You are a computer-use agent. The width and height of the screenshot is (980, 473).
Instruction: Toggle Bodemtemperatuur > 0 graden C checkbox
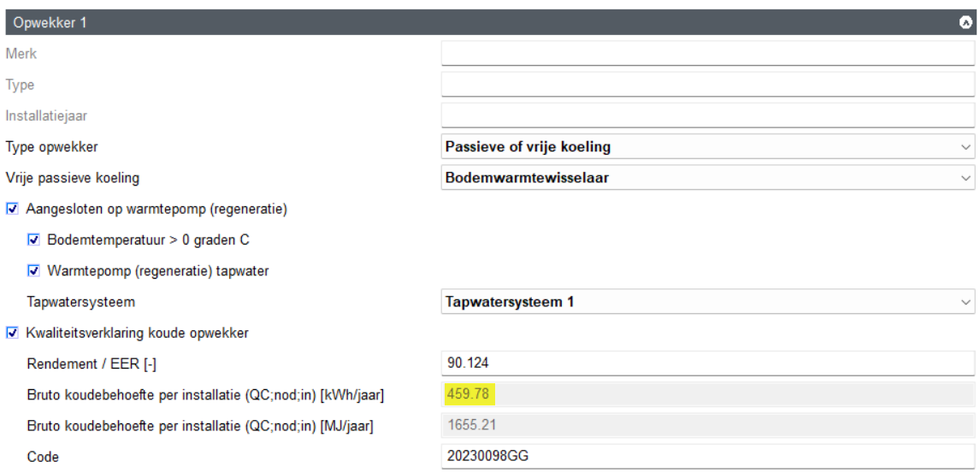(x=34, y=240)
